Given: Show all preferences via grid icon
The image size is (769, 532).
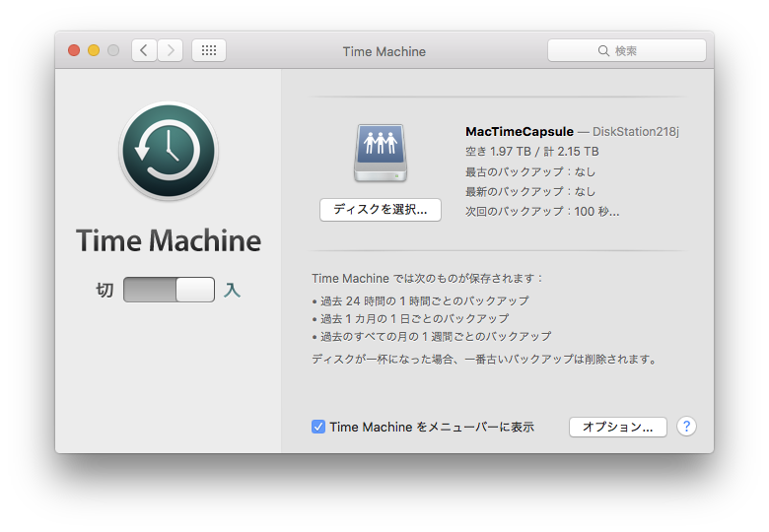Looking at the screenshot, I should tap(209, 50).
